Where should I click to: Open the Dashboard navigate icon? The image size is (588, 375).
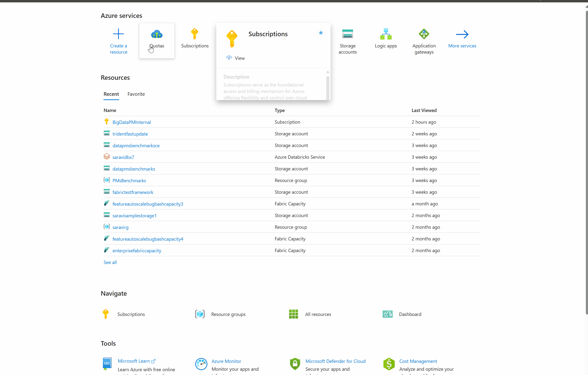387,314
